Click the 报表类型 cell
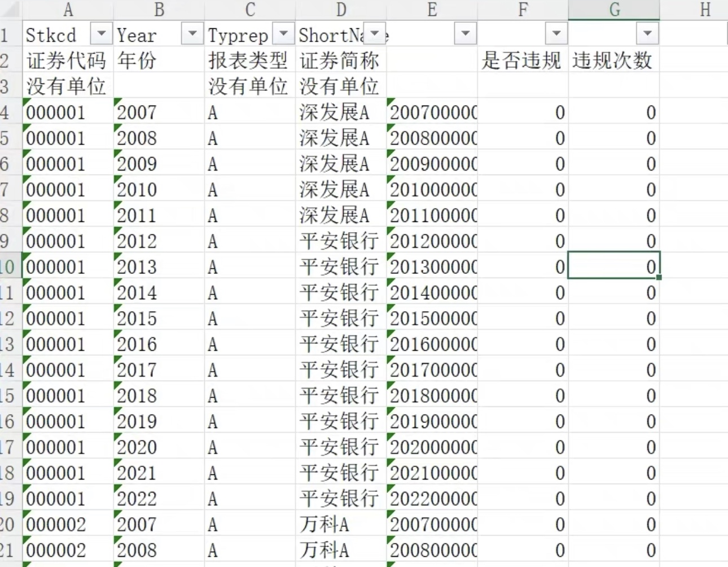 [250, 60]
